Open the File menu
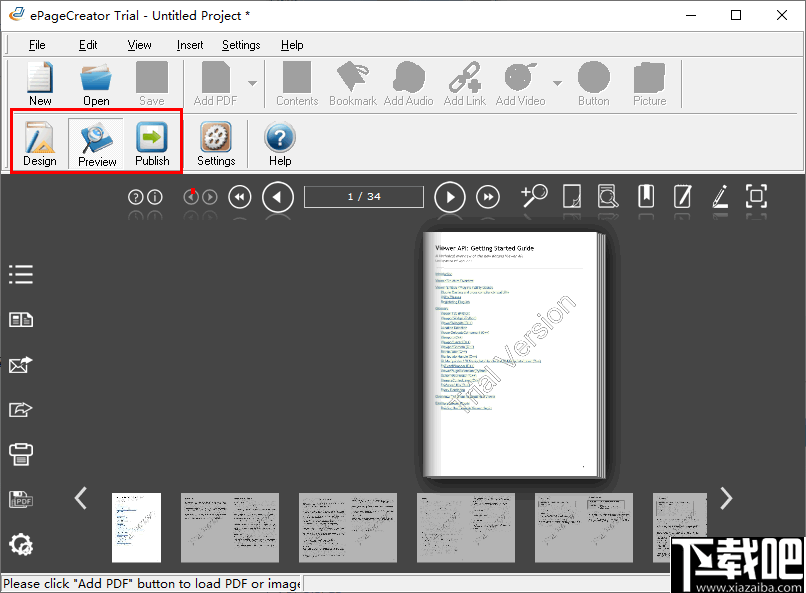 37,45
